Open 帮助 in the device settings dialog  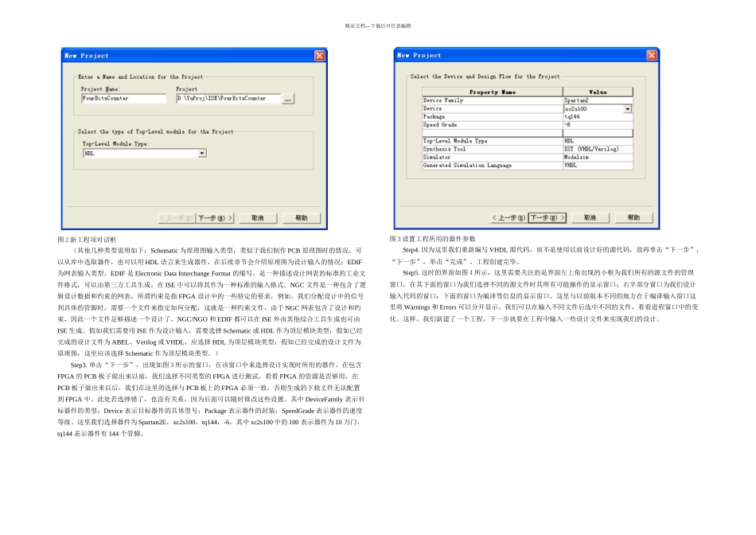pos(633,217)
